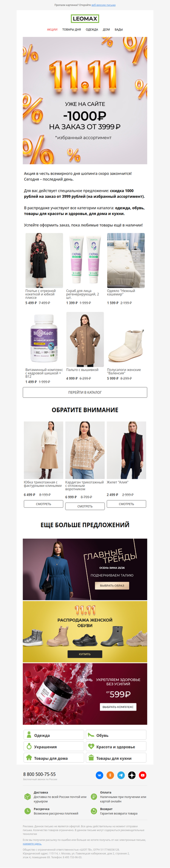Viewport: 170px width, 868px height.
Task: Open the Полусапоги женские product image
Action: [126, 340]
